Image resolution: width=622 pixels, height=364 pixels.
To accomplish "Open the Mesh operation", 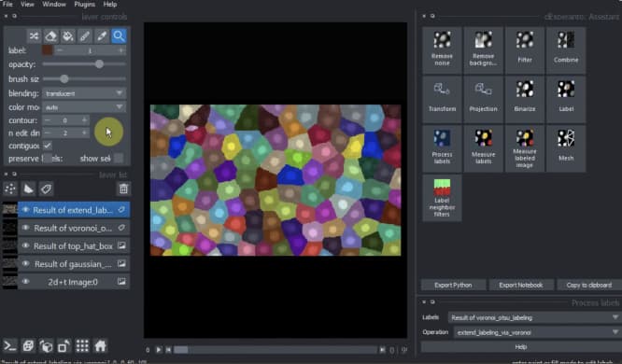I will (x=566, y=148).
